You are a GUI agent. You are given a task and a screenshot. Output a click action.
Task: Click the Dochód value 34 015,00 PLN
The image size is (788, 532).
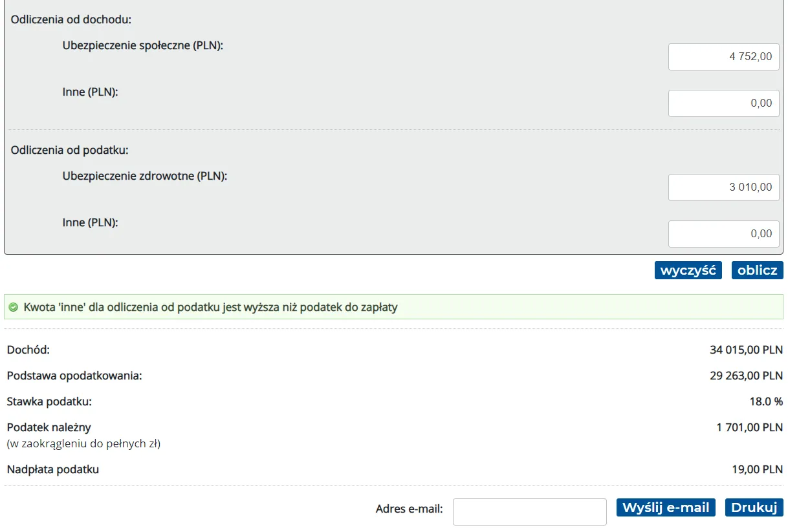(x=746, y=350)
